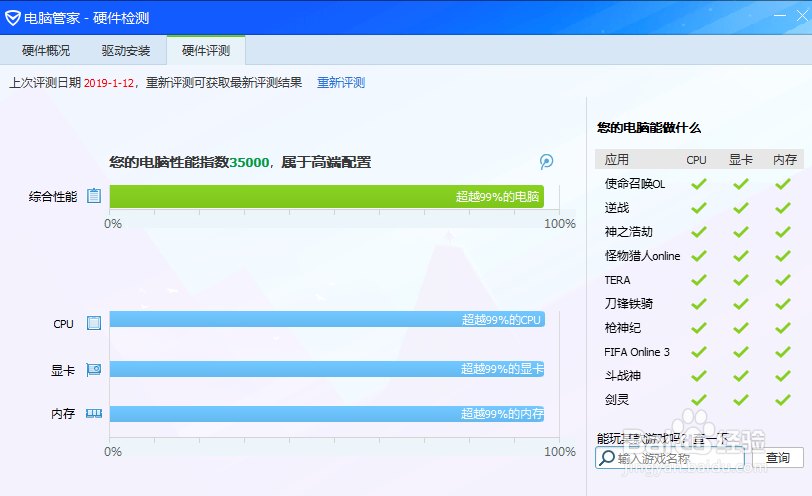Click the 内存 checkmark for TERA

click(x=782, y=280)
